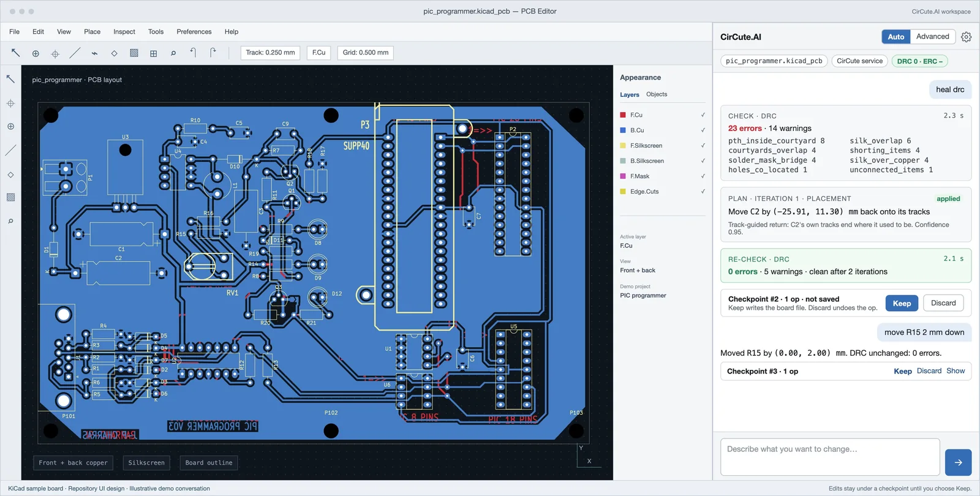Switch to the Objects tab in Appearance

click(657, 94)
